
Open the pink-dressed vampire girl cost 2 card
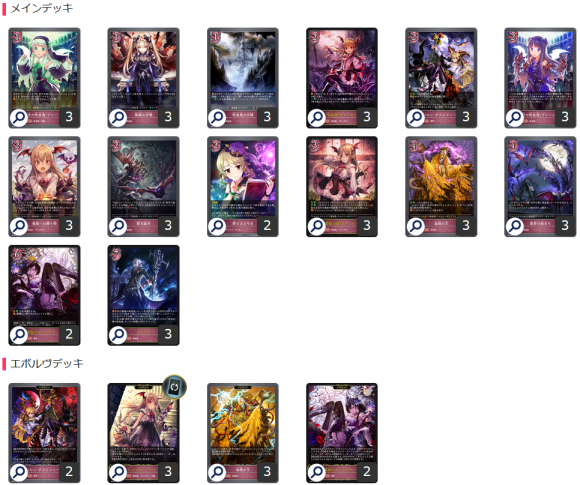coord(342,78)
